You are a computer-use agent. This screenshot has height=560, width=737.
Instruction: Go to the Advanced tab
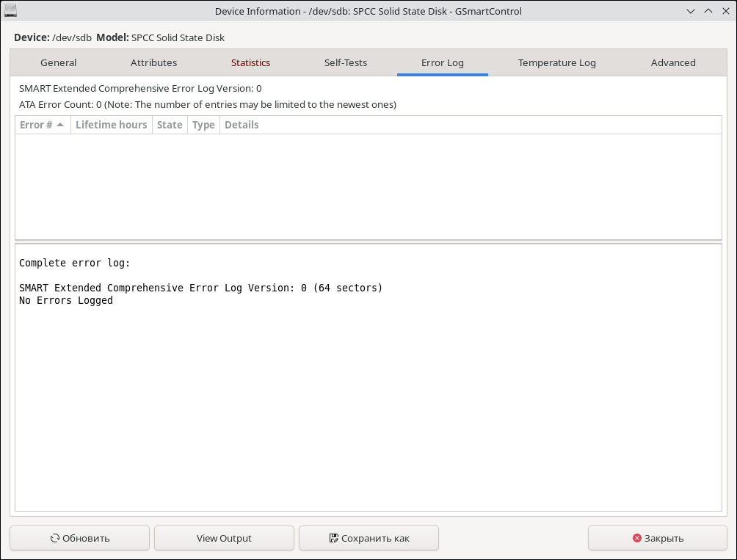673,63
